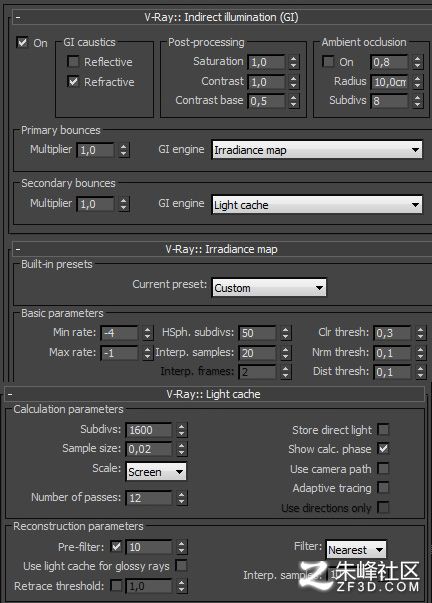This screenshot has width=432, height=603.
Task: Collapse V-Ray Light cache rollout
Action: 10,394
